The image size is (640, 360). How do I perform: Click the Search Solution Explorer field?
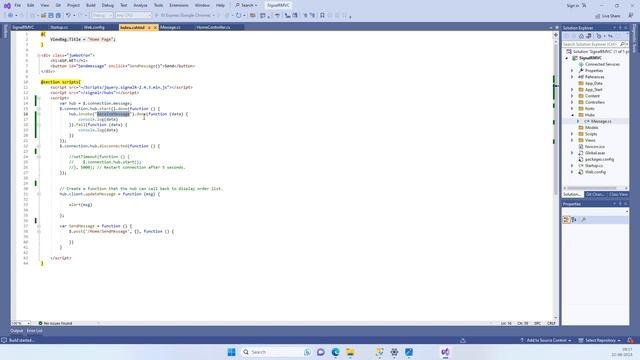tap(591, 44)
